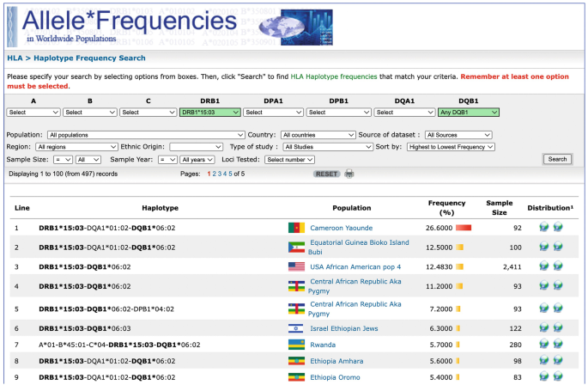Open the USA African American pop 4 link
This screenshot has width=588, height=385.
(x=342, y=266)
